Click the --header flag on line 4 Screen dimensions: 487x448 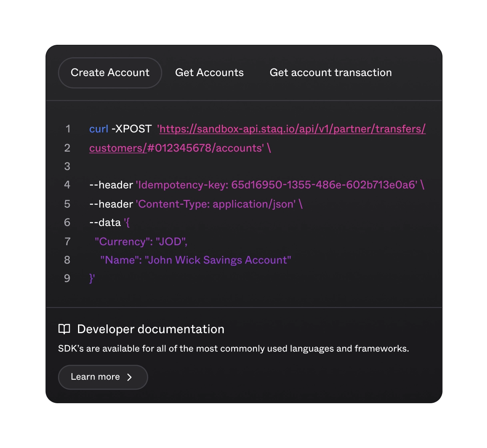(110, 185)
